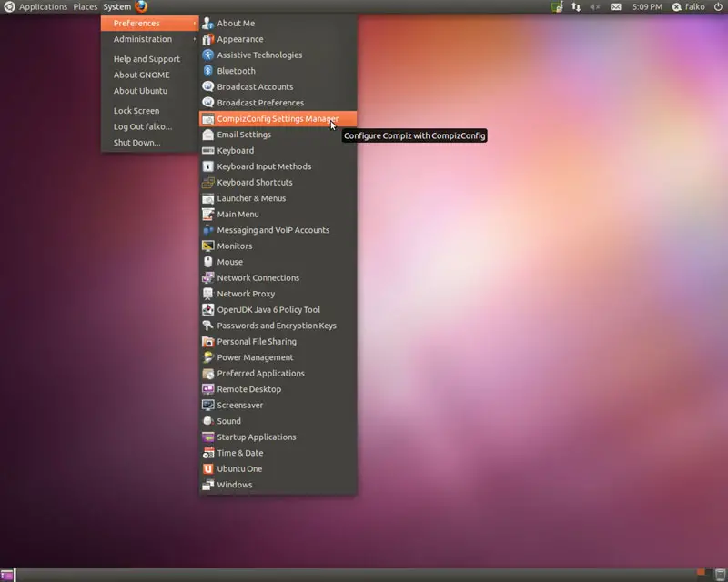
Task: Expand the Administration submenu
Action: tap(150, 39)
